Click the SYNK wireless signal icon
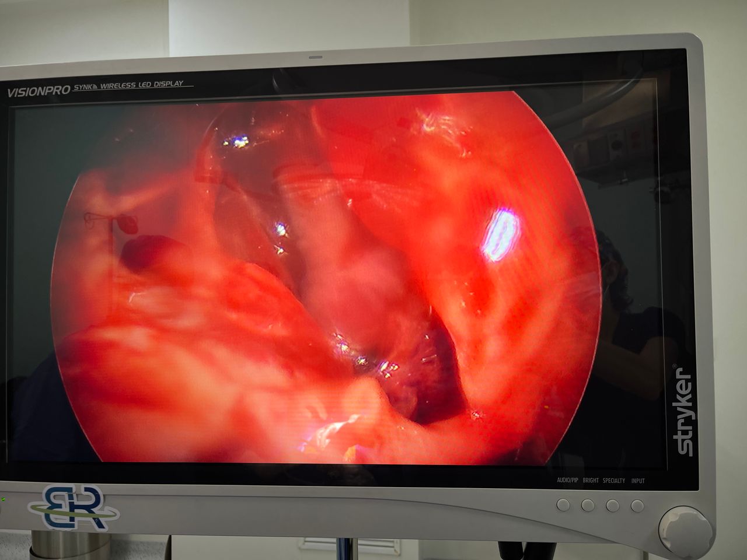Image resolution: width=747 pixels, height=560 pixels. click(x=93, y=87)
